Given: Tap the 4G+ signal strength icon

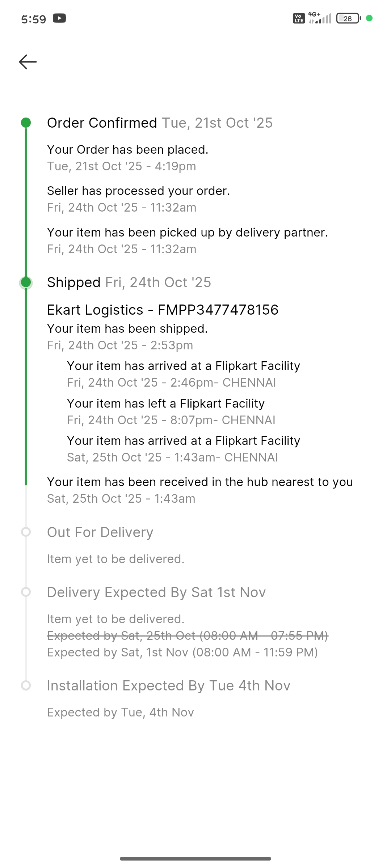Looking at the screenshot, I should [x=320, y=18].
